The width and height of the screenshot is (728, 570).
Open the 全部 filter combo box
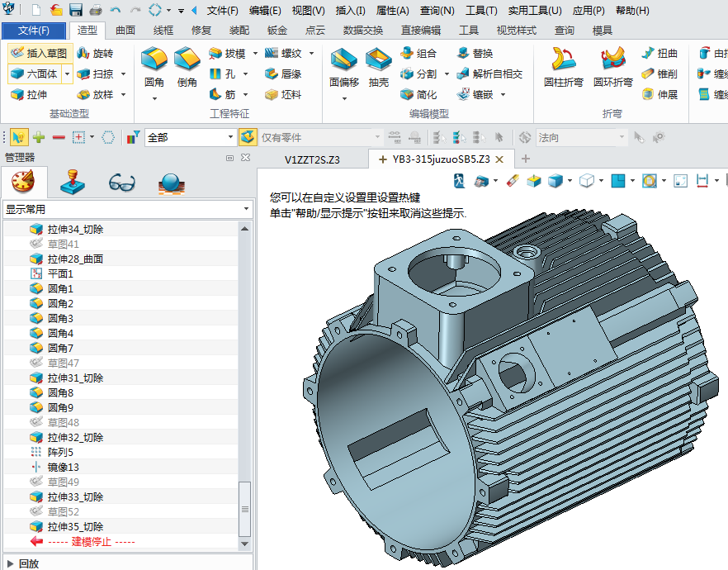point(191,137)
